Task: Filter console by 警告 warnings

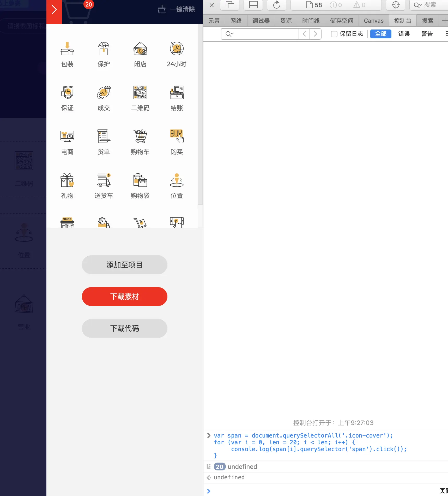Action: click(x=427, y=34)
